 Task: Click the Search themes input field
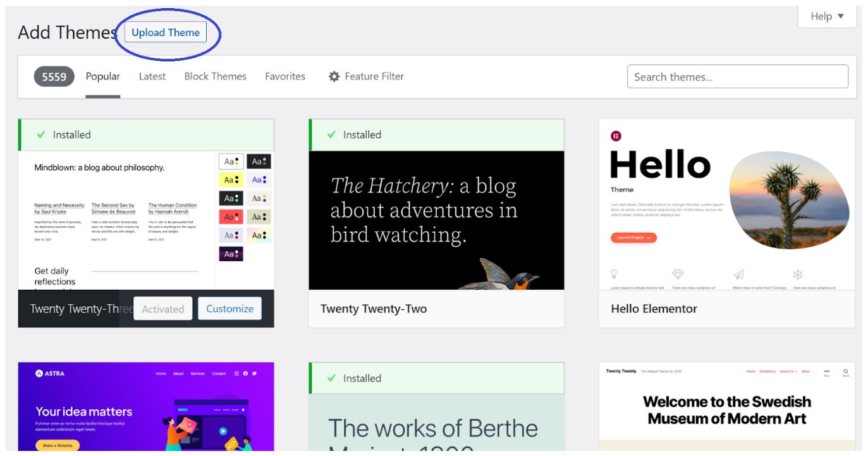(x=737, y=77)
